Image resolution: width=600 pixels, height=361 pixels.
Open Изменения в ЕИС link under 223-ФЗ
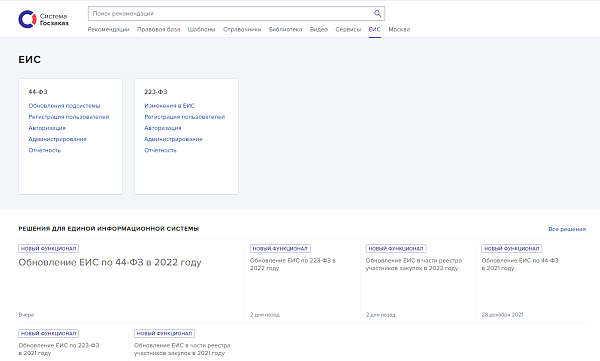click(170, 106)
